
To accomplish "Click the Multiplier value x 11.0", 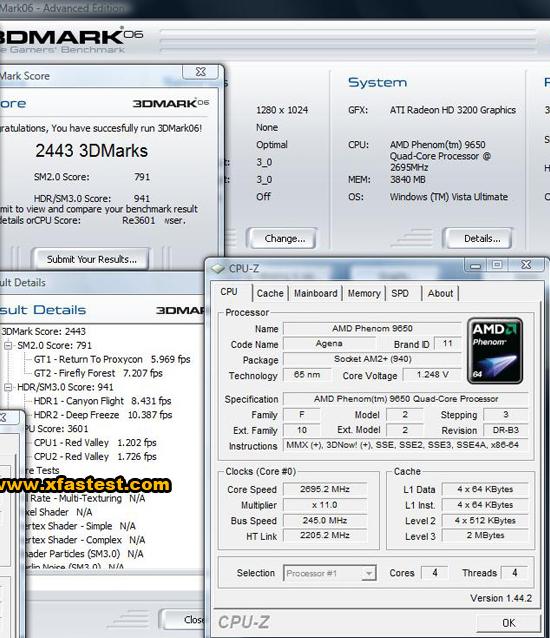I will tap(325, 505).
